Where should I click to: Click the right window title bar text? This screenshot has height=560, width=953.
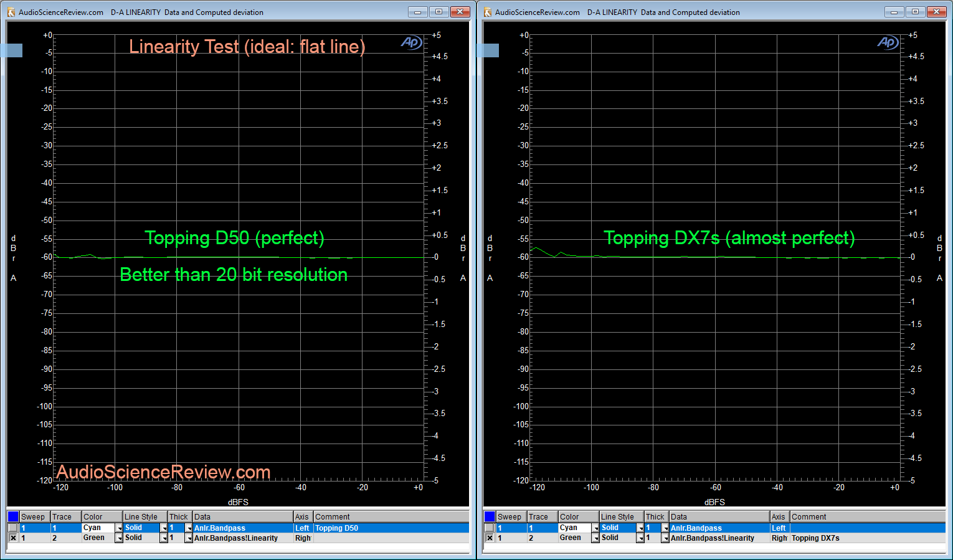(617, 12)
